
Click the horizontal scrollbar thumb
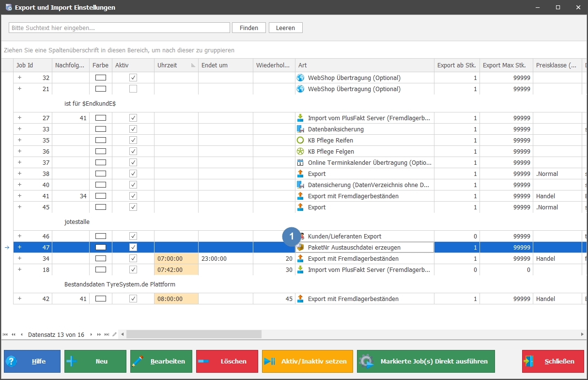[x=194, y=334]
